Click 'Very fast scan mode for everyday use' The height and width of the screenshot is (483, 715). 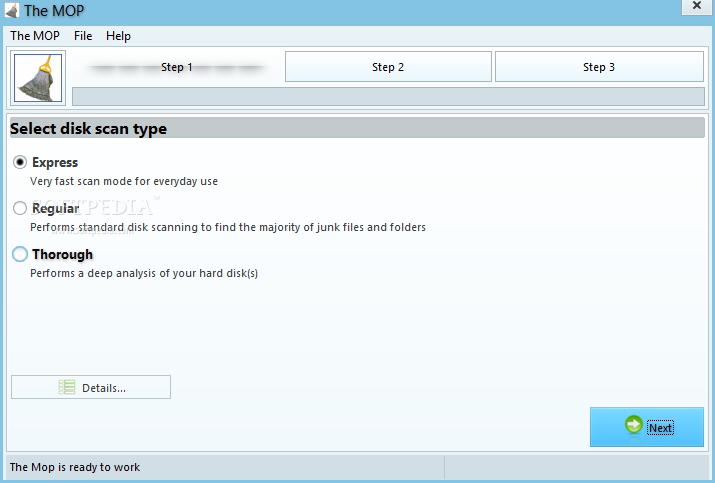coord(124,181)
